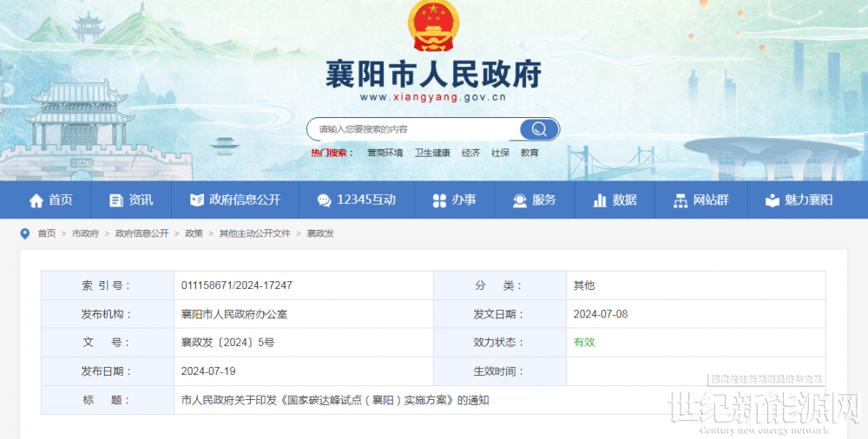868x439 pixels.
Task: Click the home icon beside 首页
Action: click(36, 200)
